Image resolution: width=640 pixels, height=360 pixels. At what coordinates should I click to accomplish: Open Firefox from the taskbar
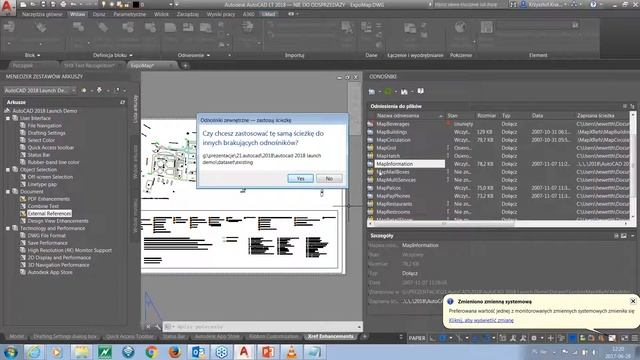click(175, 352)
